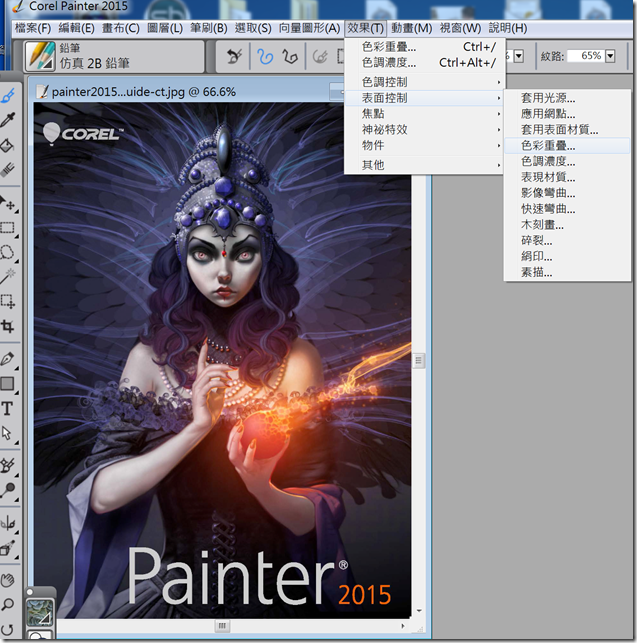This screenshot has width=637, height=643.
Task: Expand the 神祕特效 submenu
Action: 425,130
